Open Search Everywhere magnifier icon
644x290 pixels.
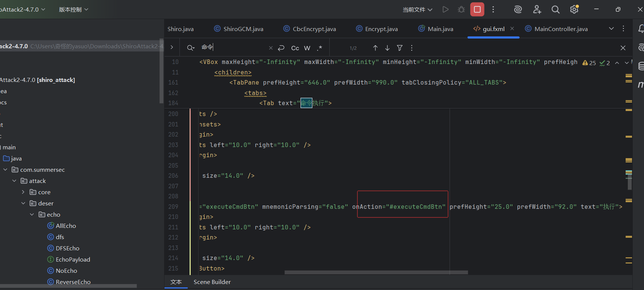pyautogui.click(x=555, y=9)
